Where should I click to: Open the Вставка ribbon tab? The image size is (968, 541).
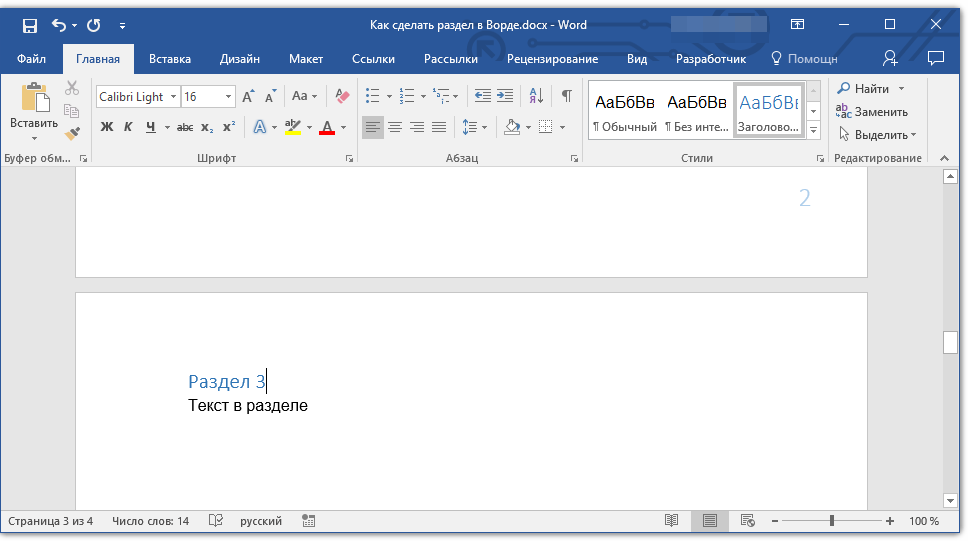coord(170,59)
